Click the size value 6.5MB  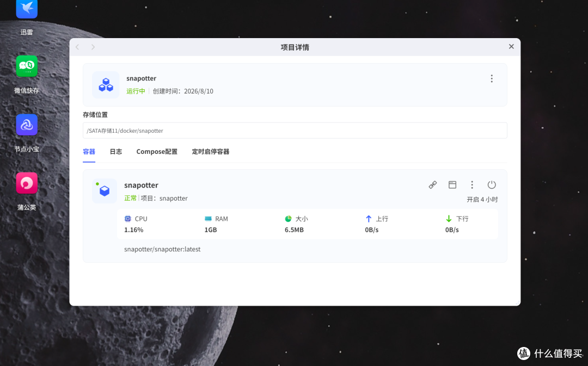click(294, 229)
